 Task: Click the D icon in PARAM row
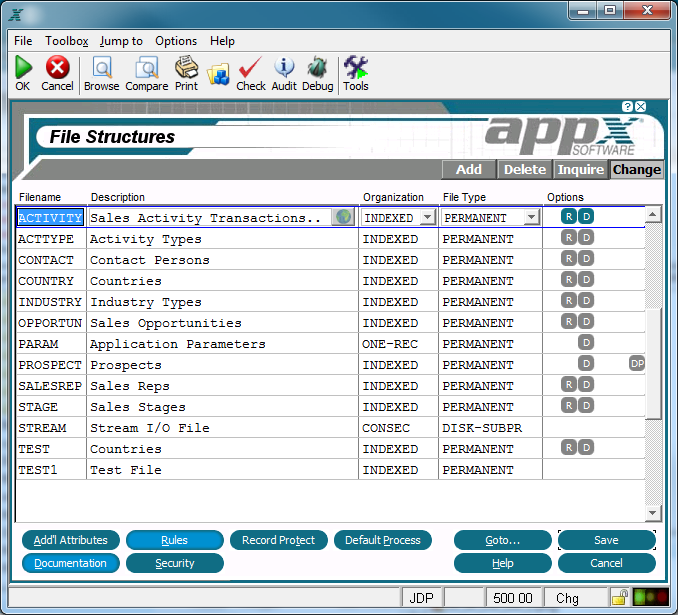(586, 343)
